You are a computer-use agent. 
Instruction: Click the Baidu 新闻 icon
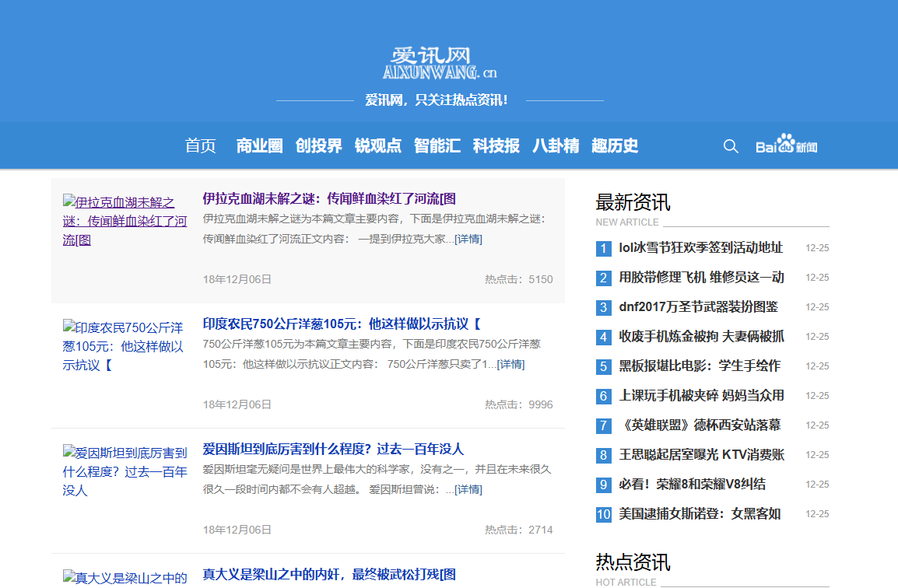(786, 145)
